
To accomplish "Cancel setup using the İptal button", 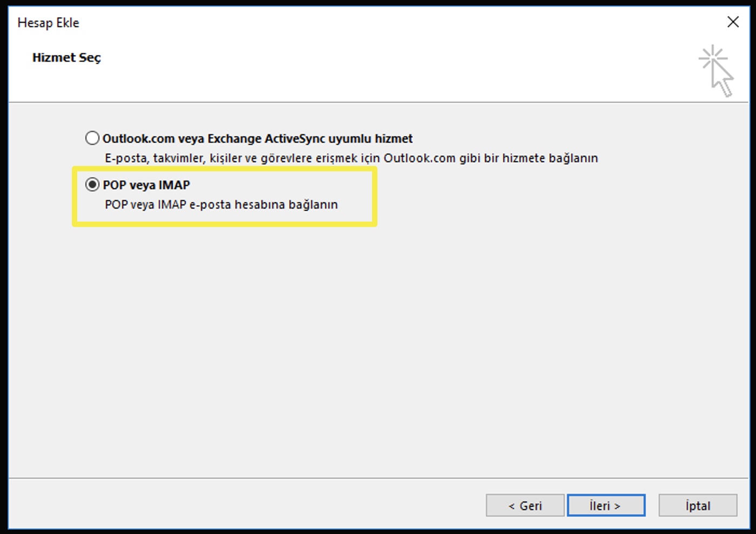I will pyautogui.click(x=698, y=506).
